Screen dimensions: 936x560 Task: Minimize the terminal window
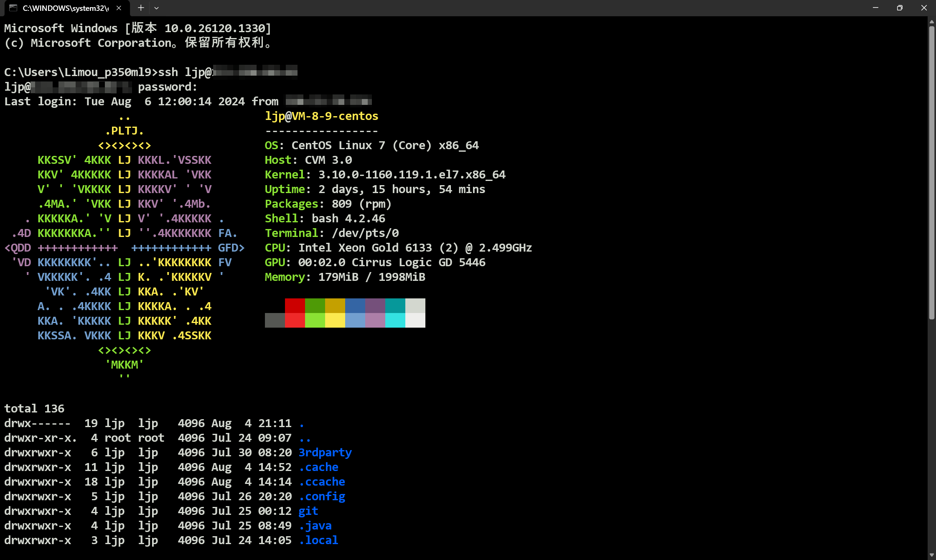[x=875, y=8]
